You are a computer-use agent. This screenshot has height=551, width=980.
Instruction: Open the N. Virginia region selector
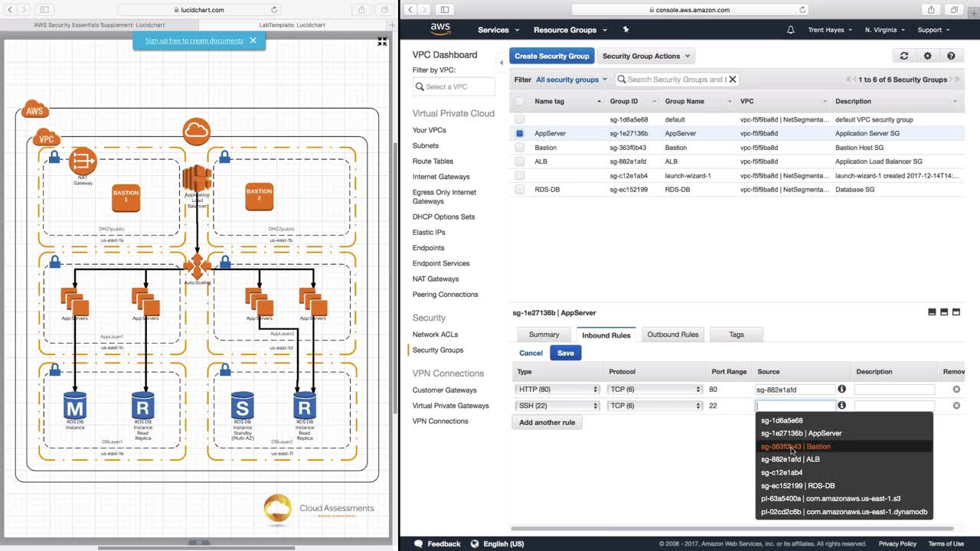(x=884, y=30)
